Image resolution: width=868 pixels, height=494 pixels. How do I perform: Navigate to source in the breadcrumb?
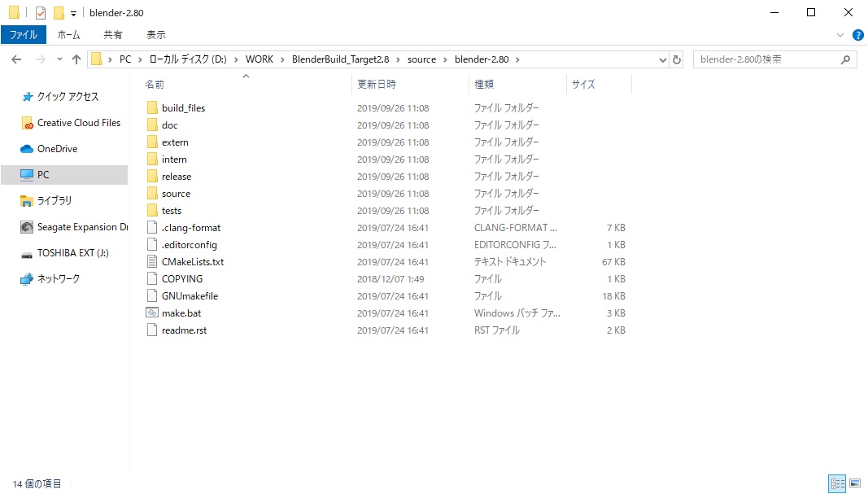point(422,59)
